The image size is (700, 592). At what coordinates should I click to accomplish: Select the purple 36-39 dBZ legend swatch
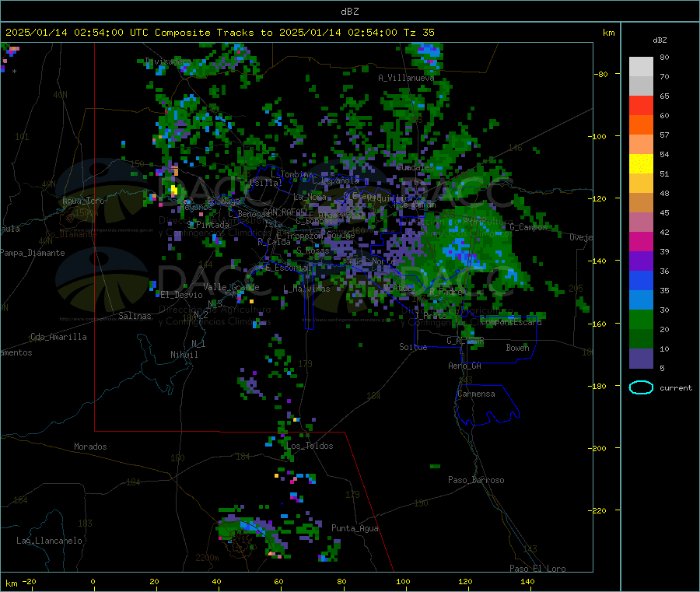(x=641, y=261)
